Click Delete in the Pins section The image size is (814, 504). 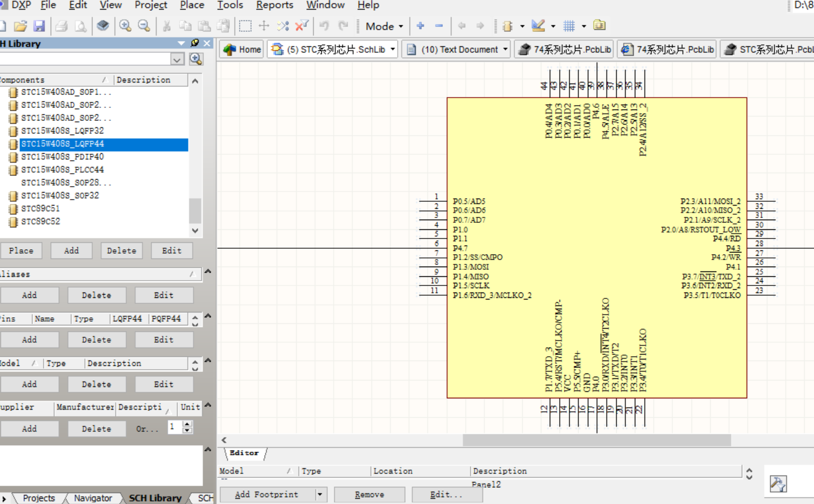96,340
